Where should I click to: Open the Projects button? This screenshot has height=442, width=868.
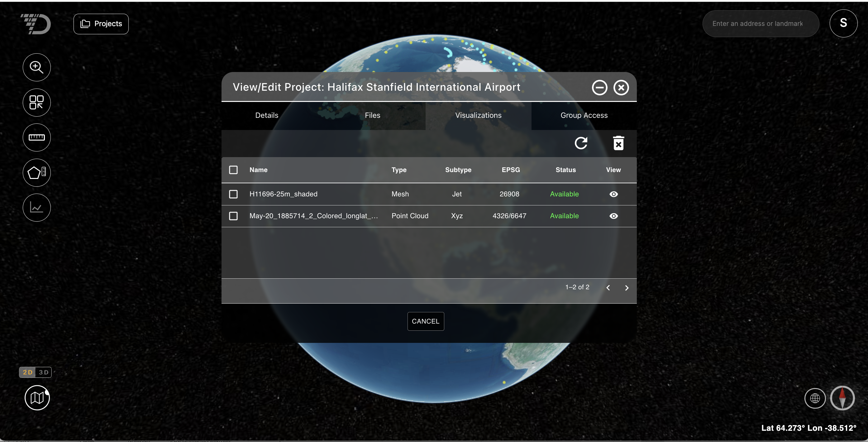tap(101, 24)
